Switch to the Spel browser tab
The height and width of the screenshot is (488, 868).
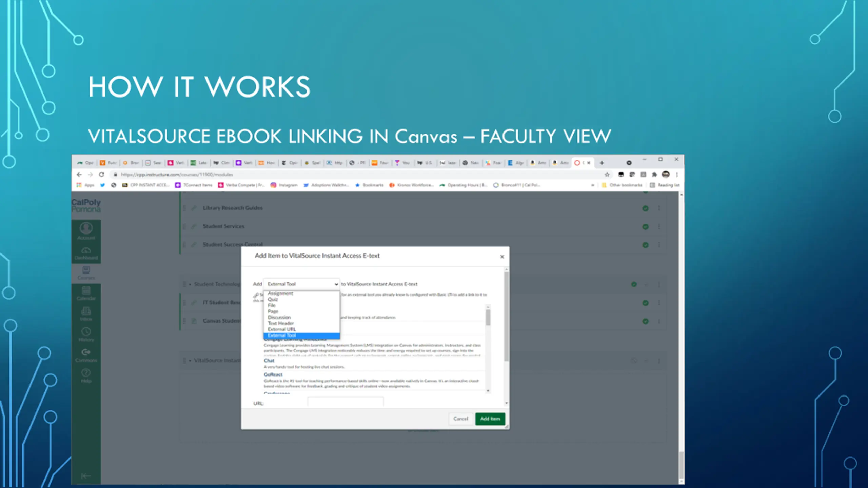[x=313, y=163]
